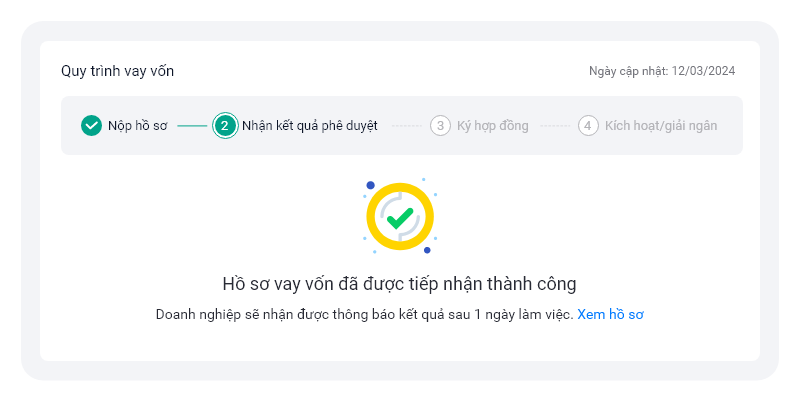This screenshot has height=402, width=800.
Task: Go to the "Ký hợp đồng" step
Action: (492, 126)
